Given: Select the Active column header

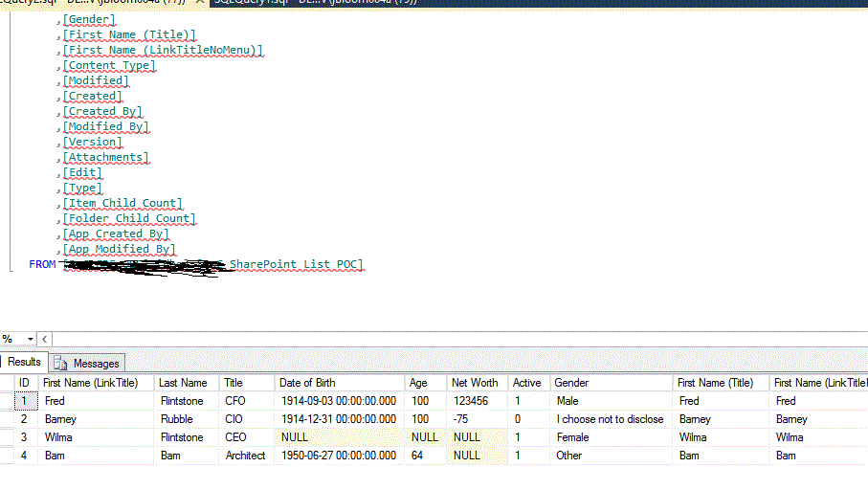Looking at the screenshot, I should point(528,383).
